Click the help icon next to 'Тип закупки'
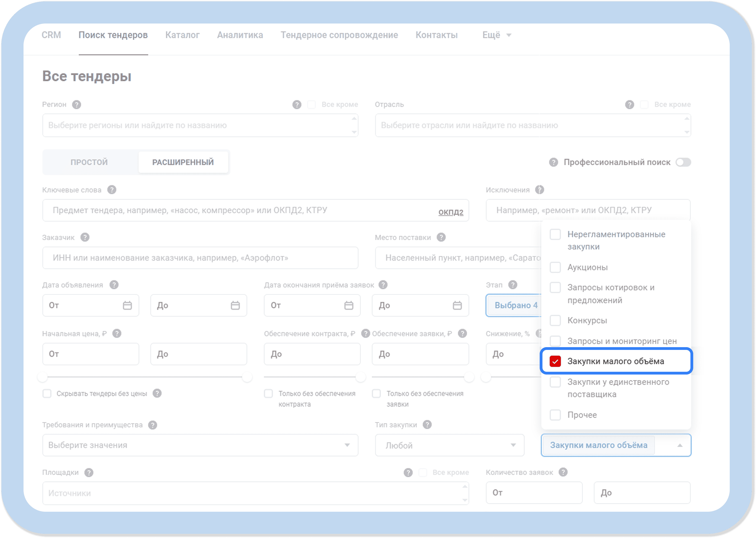Image resolution: width=756 pixels, height=538 pixels. [427, 424]
